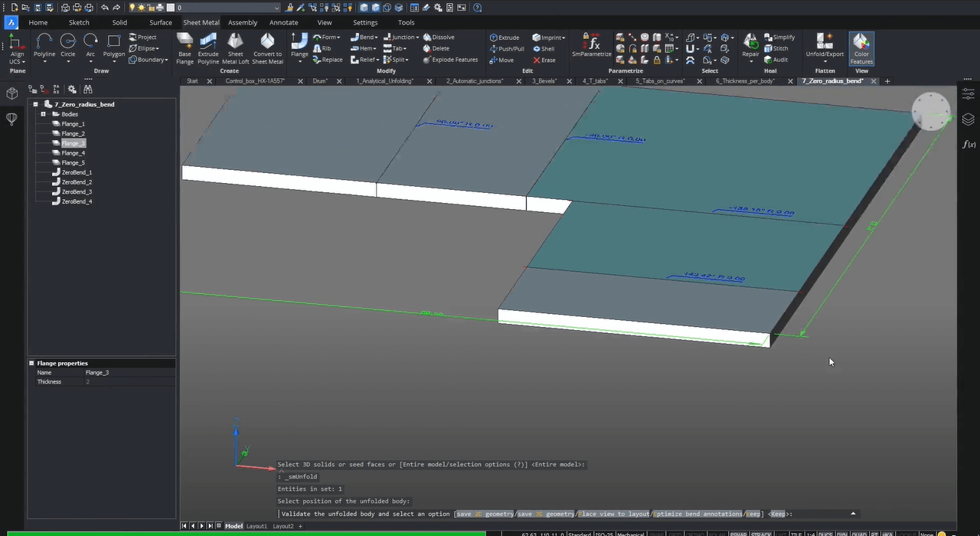Toggle Color Features view
Image resolution: width=980 pixels, height=536 pixels.
coord(861,47)
